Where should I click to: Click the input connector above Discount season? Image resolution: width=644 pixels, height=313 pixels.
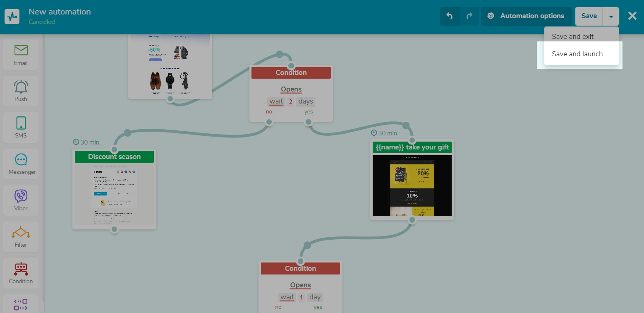115,149
